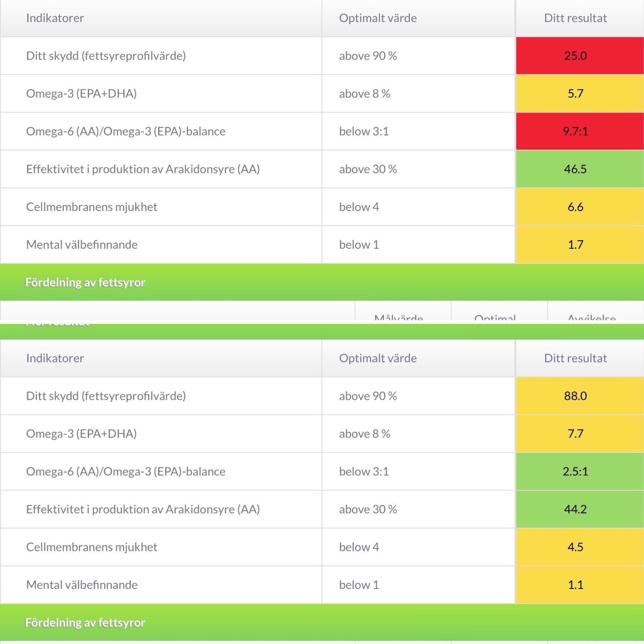Click 'Omega-3 (EPA+DHA)' in the 5.7 row
644x644 pixels.
pyautogui.click(x=81, y=94)
